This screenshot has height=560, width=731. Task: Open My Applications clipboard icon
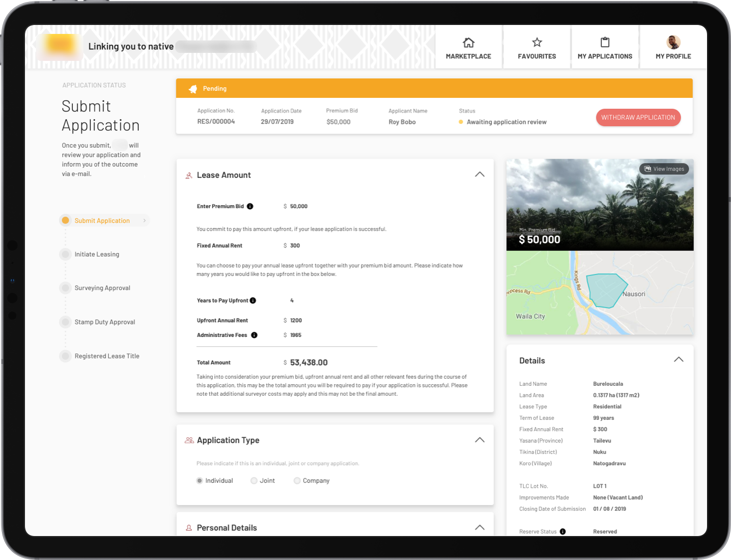(605, 42)
